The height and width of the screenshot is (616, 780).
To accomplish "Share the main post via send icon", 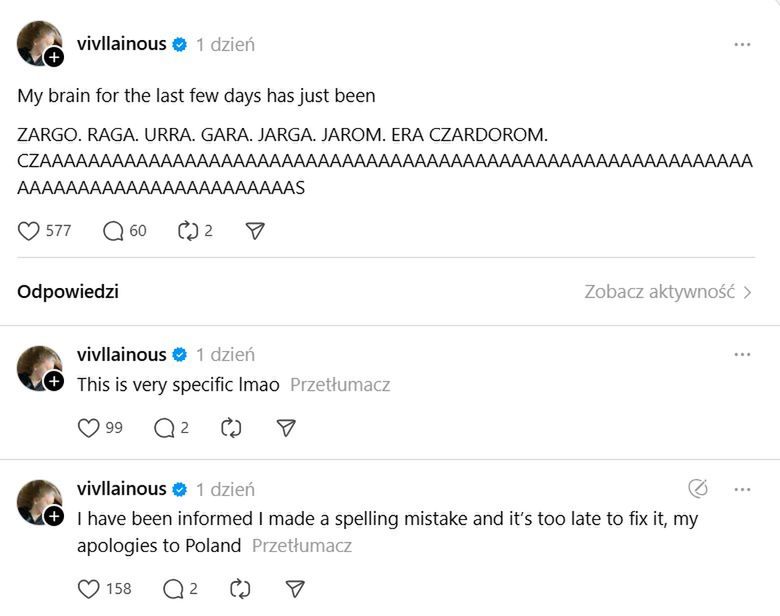I will coord(255,231).
